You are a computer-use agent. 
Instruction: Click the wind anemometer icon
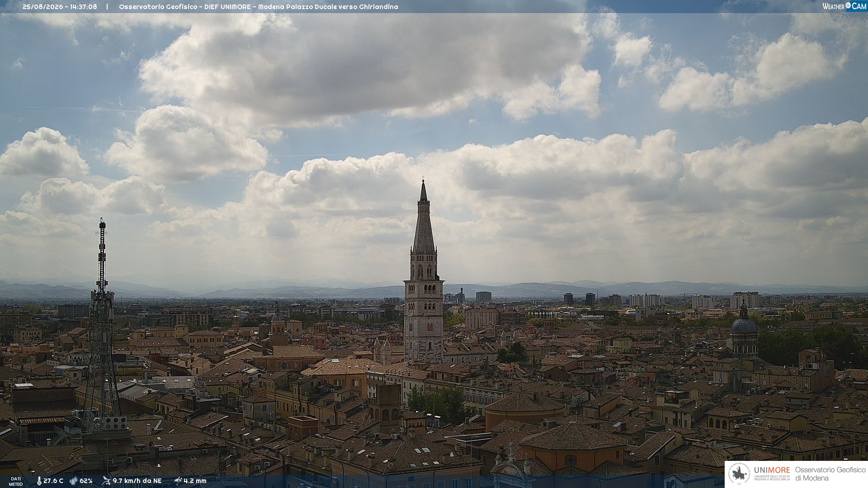[x=106, y=481]
